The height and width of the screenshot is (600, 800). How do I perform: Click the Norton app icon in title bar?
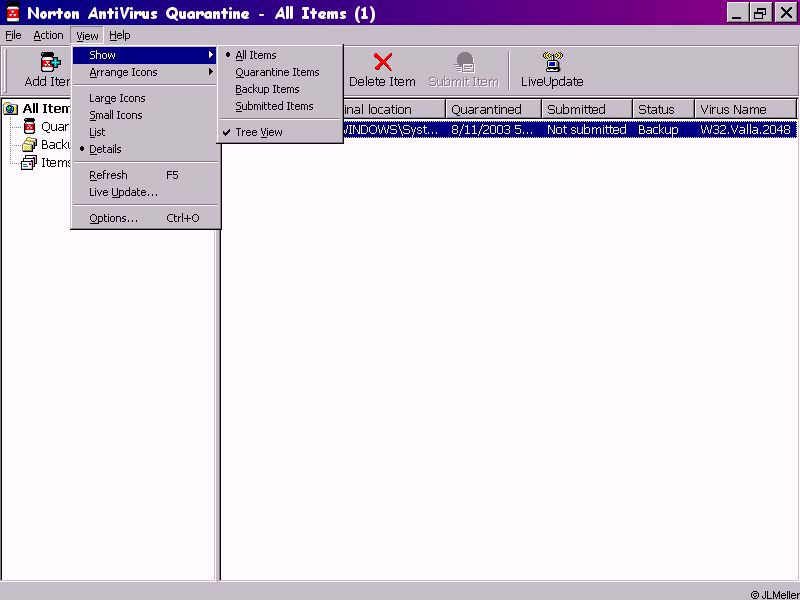(13, 13)
